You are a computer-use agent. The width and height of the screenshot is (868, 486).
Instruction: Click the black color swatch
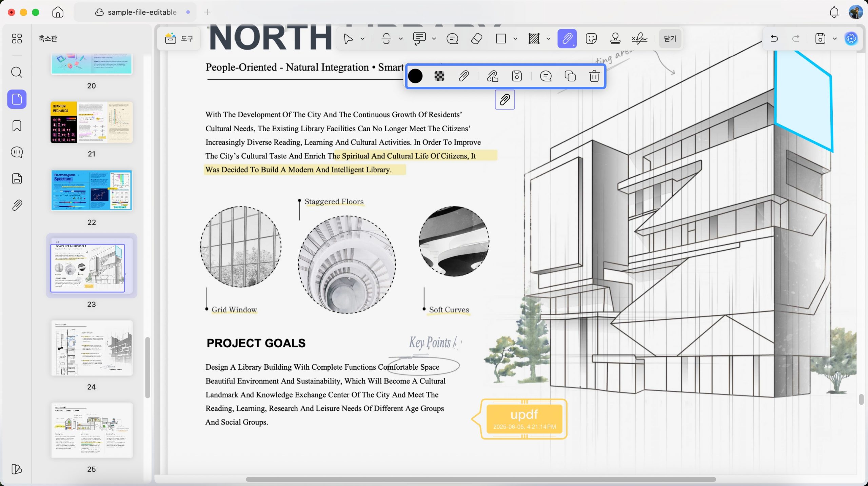tap(415, 76)
